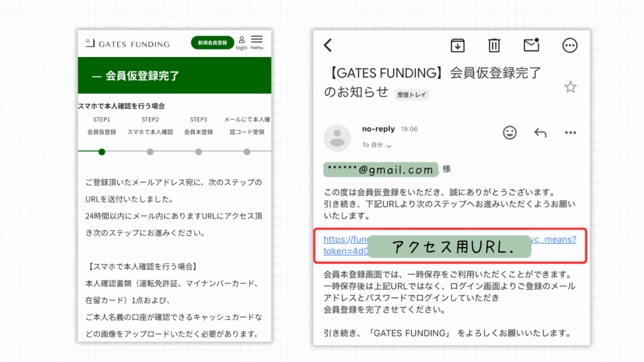
Task: Click the GATES FUNDING logo
Action: click(x=128, y=43)
